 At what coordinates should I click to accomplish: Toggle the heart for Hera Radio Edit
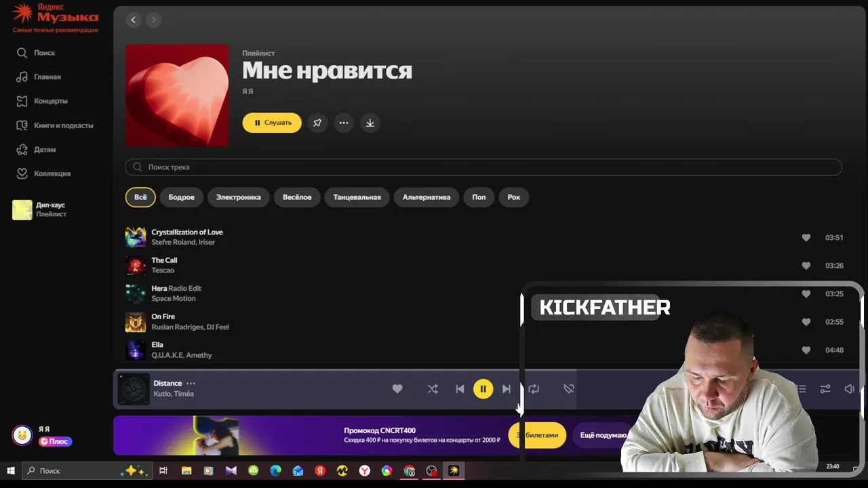click(x=806, y=294)
